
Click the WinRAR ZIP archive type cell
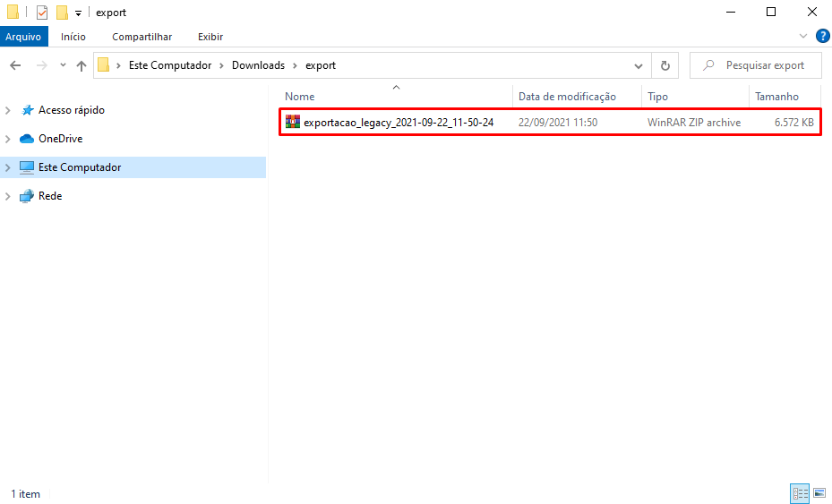coord(694,122)
